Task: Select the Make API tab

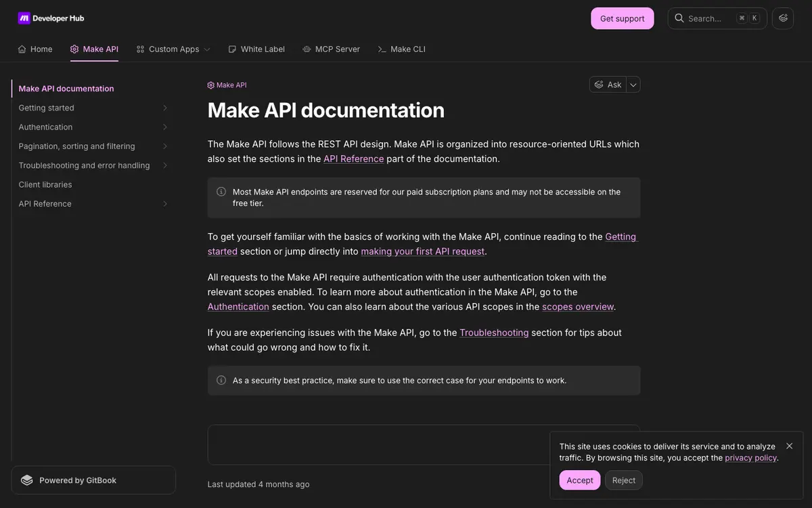Action: click(x=94, y=49)
